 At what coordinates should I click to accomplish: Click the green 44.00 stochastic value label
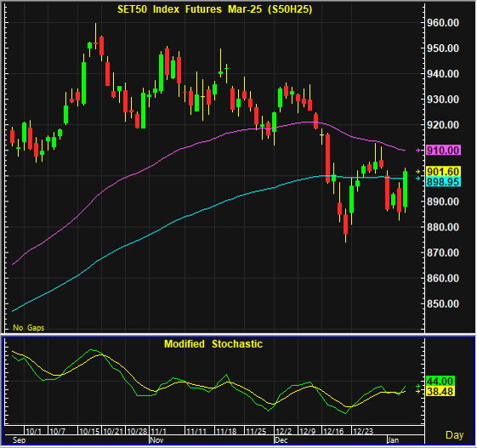440,381
